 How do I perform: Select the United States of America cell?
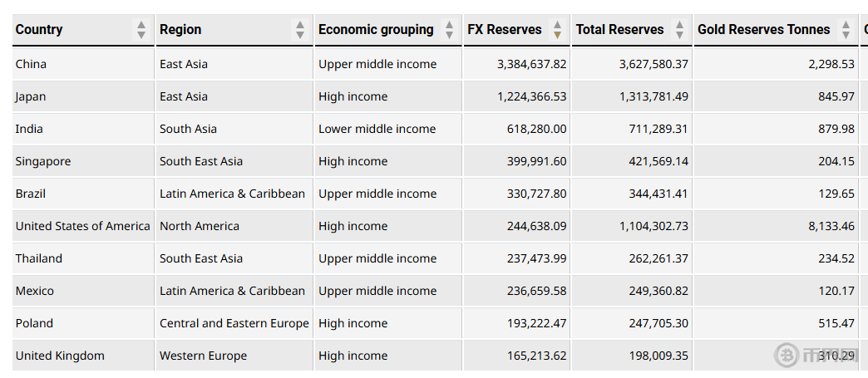pyautogui.click(x=82, y=226)
